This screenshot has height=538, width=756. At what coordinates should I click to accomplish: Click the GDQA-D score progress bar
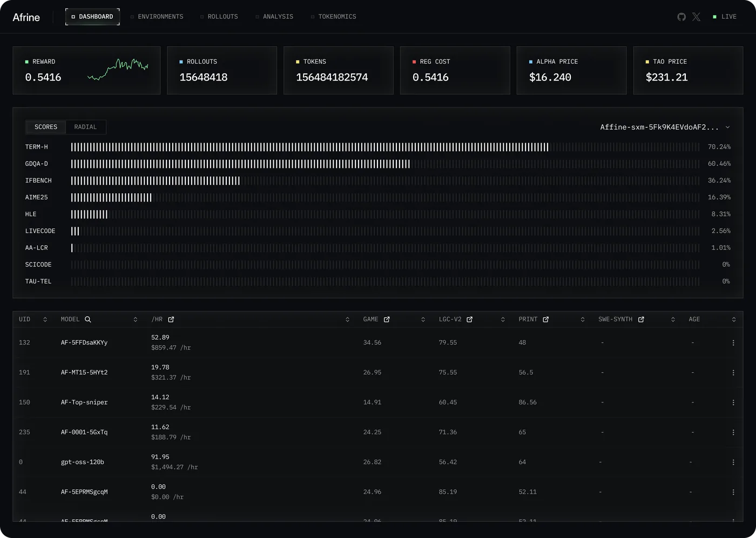click(385, 164)
